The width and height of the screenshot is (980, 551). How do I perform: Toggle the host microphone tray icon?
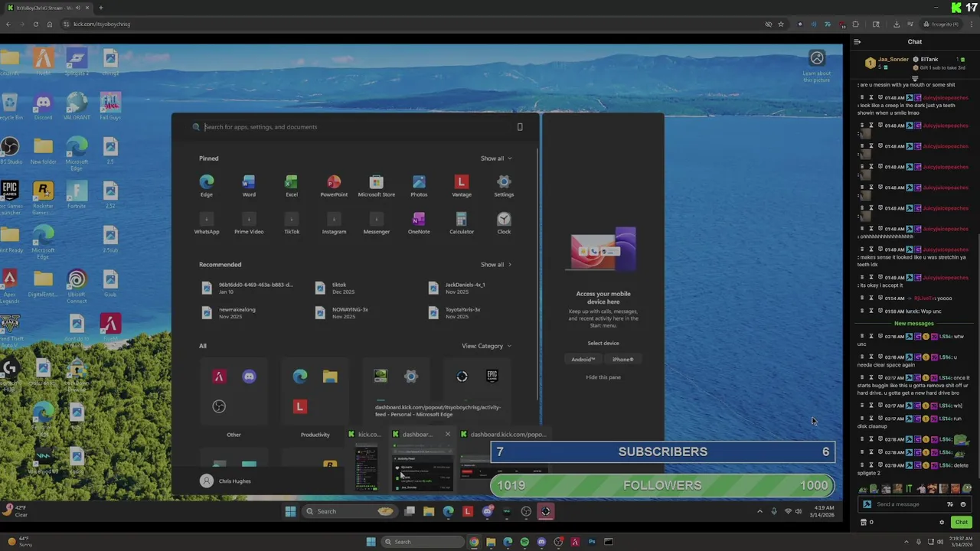pos(920,542)
